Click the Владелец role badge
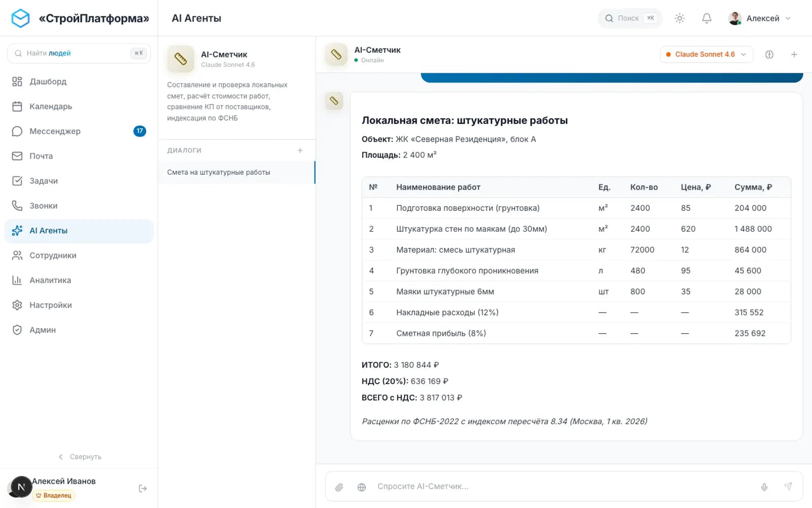The width and height of the screenshot is (812, 508). [53, 495]
